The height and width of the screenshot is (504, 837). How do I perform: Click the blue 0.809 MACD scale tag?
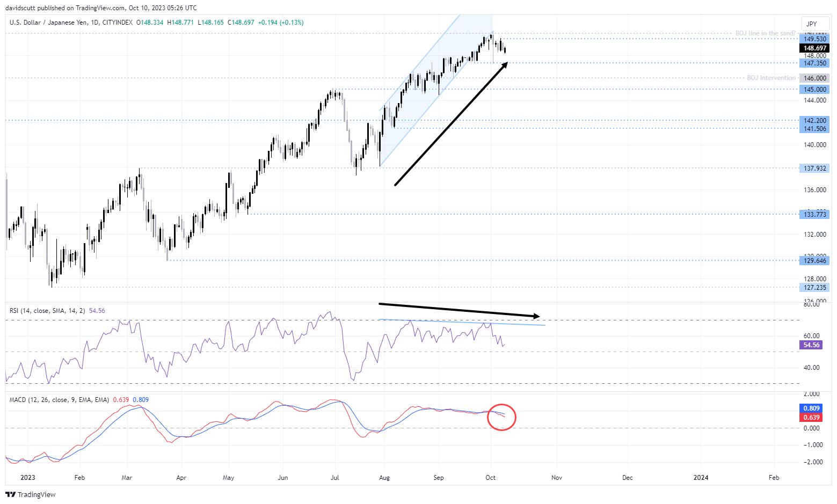click(x=811, y=408)
